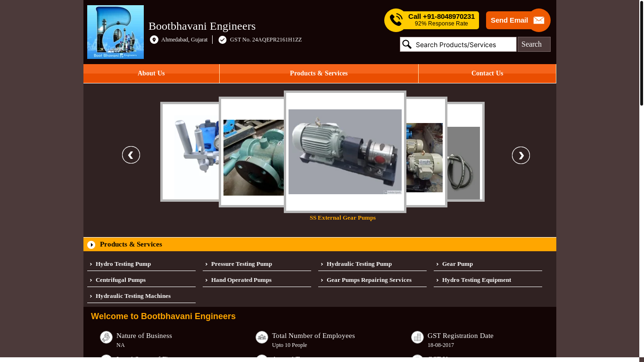Click the Upto 10 People value
The height and width of the screenshot is (362, 644).
pyautogui.click(x=289, y=345)
